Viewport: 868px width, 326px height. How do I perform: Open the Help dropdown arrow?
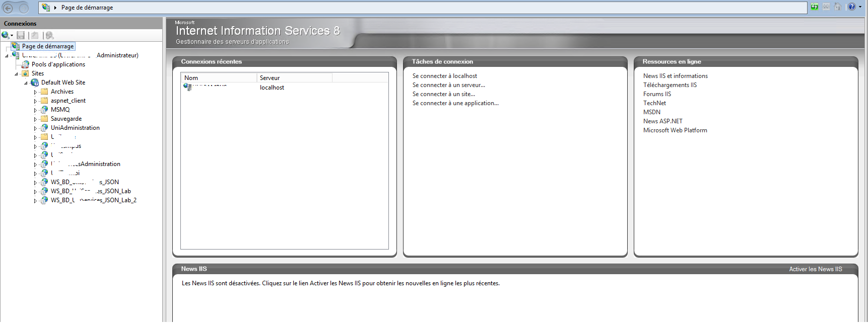[x=860, y=7]
